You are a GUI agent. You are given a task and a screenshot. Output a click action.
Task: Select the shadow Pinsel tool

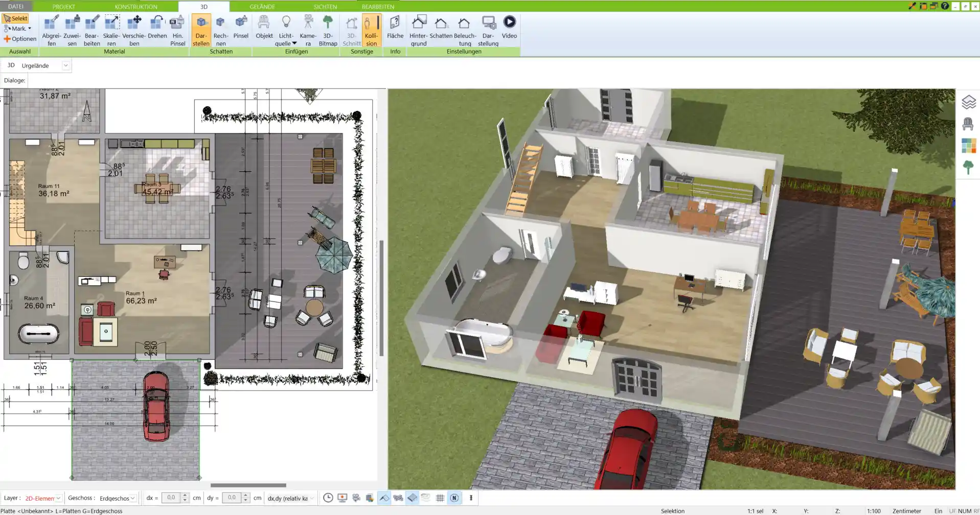(241, 27)
